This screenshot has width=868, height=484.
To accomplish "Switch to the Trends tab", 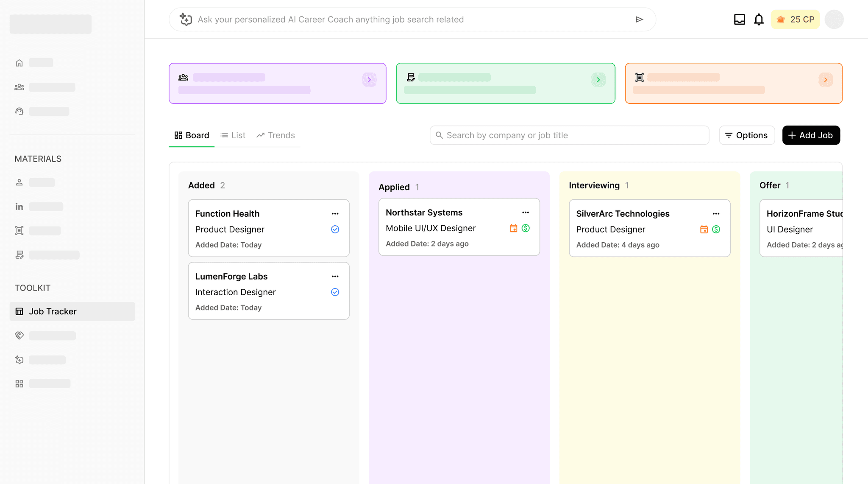I will point(276,135).
